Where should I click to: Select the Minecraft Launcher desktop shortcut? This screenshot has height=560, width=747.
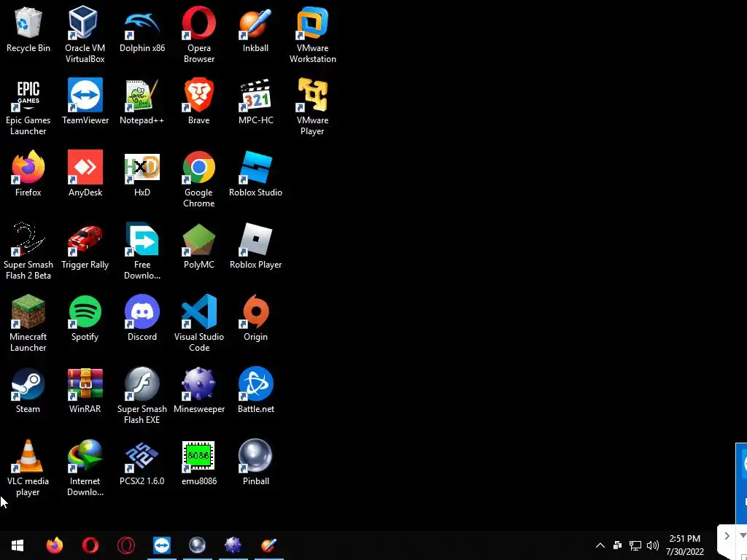tap(28, 324)
